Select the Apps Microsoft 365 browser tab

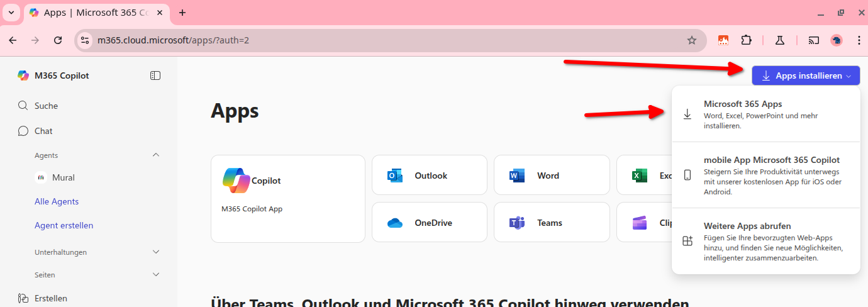coord(96,13)
